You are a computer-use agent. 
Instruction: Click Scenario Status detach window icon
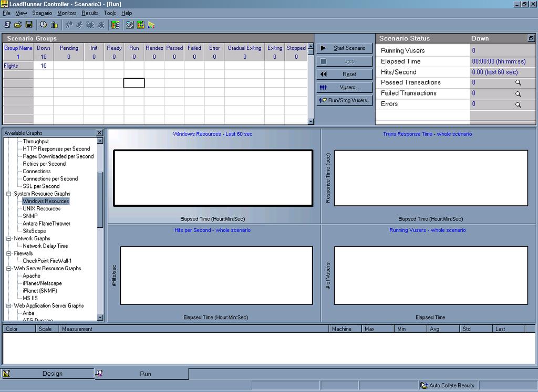tap(531, 38)
